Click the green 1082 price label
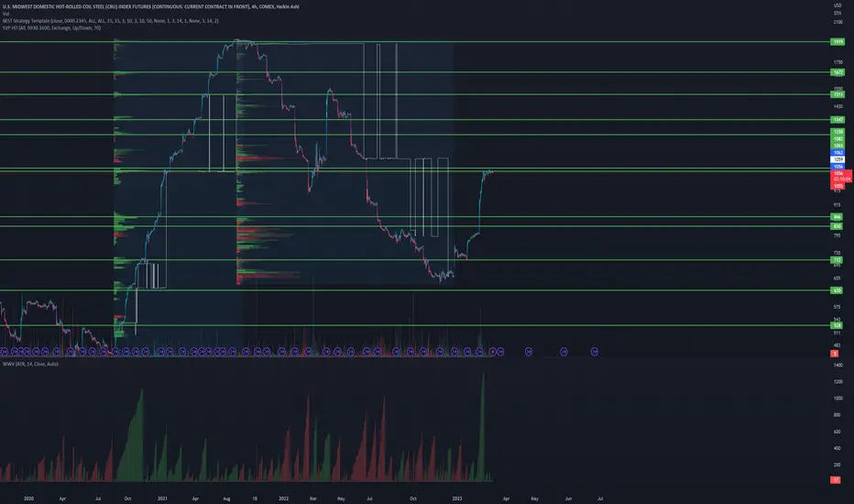 (x=838, y=139)
